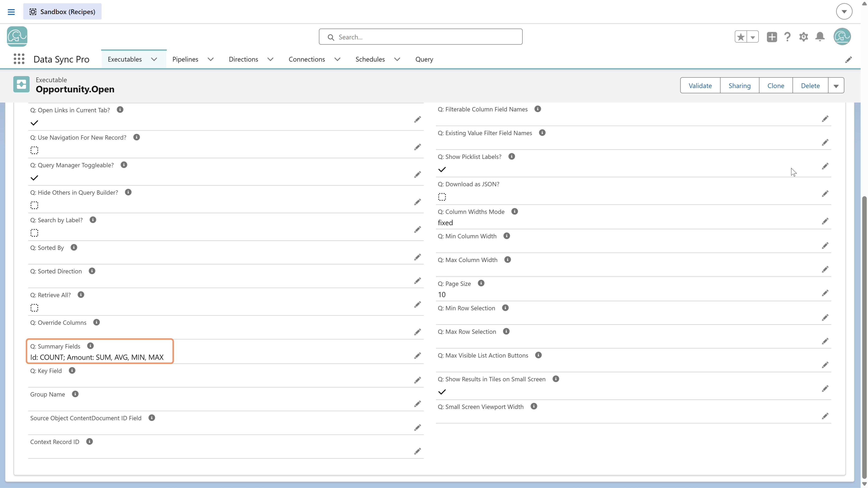Viewport: 868px width, 488px height.
Task: Edit Context Record ID pencil icon
Action: [x=417, y=451]
